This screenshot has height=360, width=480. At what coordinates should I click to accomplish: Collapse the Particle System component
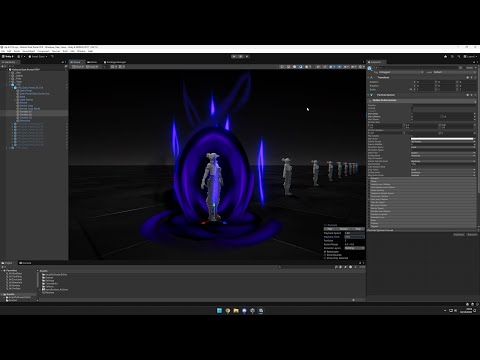tap(369, 95)
